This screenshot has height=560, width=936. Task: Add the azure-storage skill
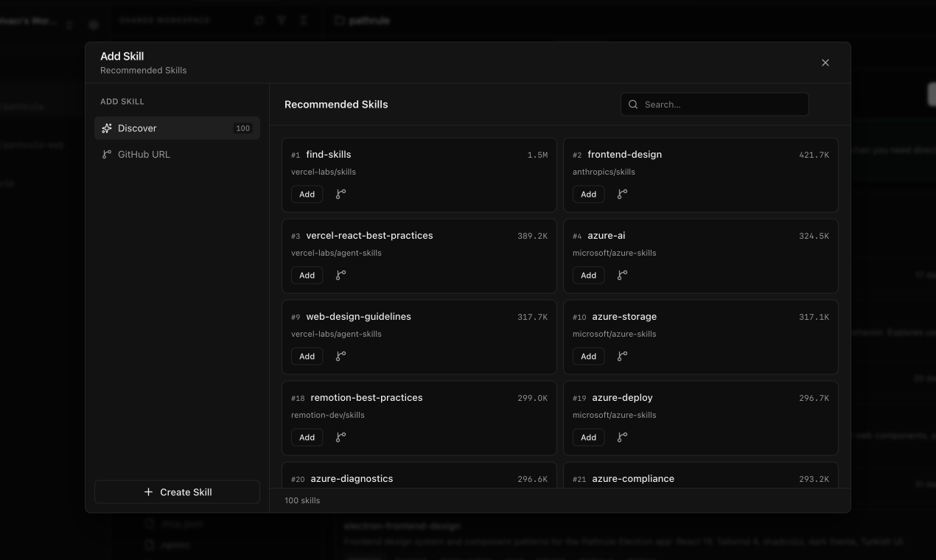click(589, 357)
